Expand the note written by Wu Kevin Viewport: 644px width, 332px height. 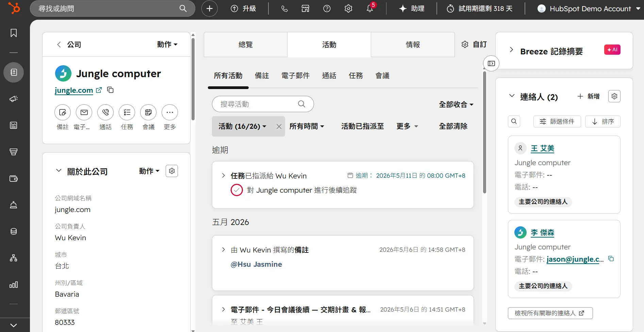click(x=223, y=250)
